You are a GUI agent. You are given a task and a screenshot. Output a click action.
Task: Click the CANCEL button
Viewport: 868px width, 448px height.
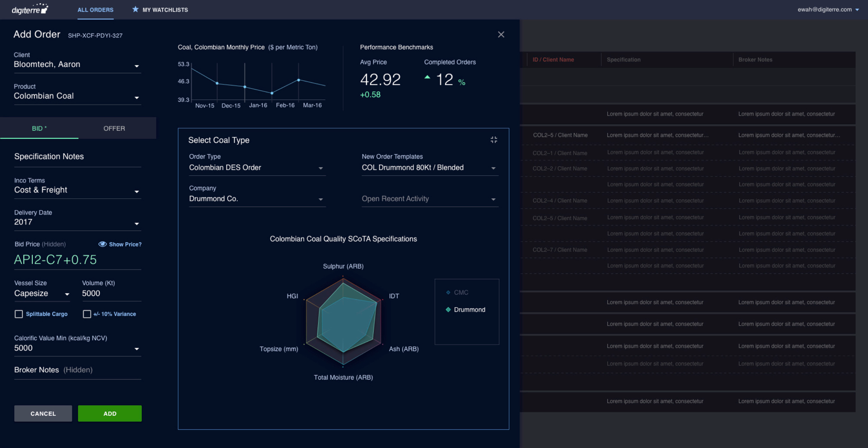click(x=43, y=413)
